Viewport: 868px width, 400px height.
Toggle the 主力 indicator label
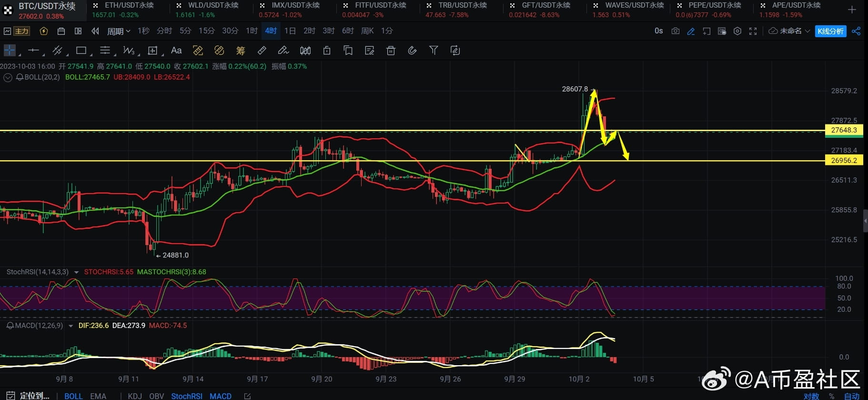(21, 31)
